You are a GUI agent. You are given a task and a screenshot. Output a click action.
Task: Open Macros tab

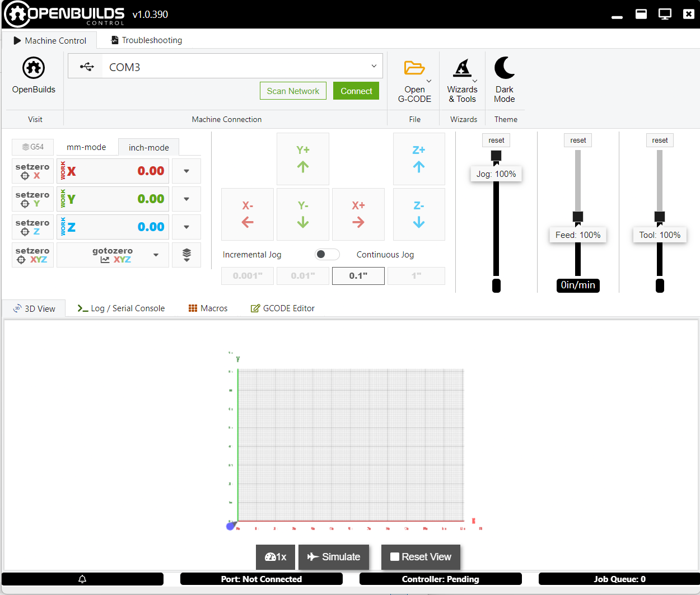click(208, 308)
